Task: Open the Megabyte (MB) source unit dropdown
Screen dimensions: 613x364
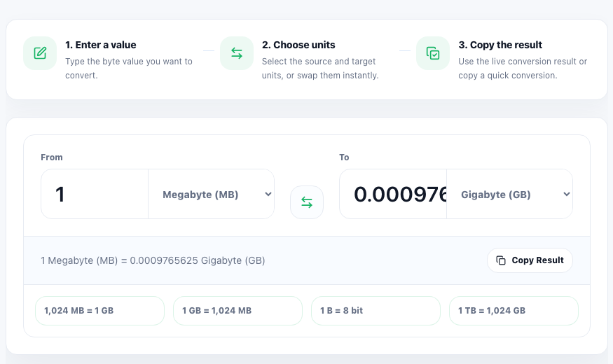Action: [x=212, y=194]
